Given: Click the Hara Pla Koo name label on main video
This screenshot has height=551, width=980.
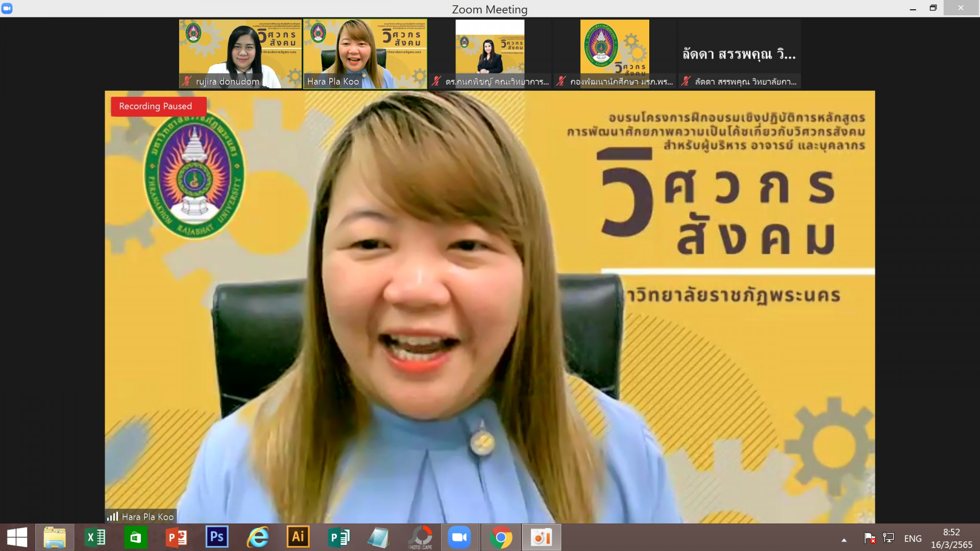Looking at the screenshot, I should pyautogui.click(x=148, y=517).
